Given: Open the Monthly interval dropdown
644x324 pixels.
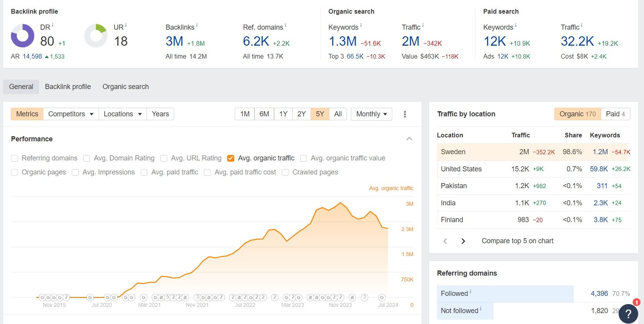Looking at the screenshot, I should (371, 114).
